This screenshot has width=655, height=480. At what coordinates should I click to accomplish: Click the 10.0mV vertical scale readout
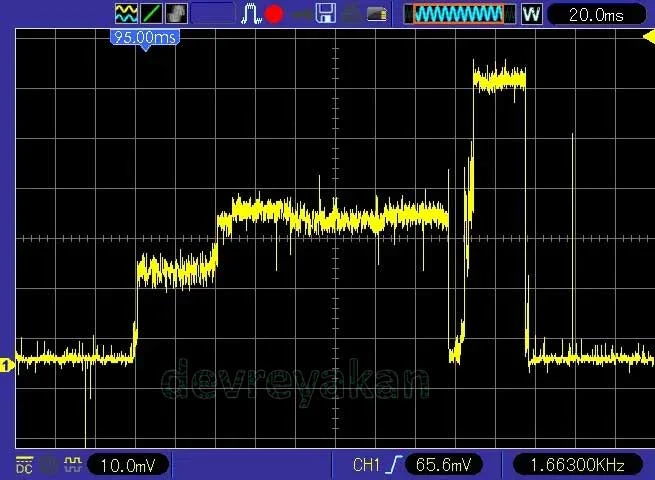click(128, 465)
